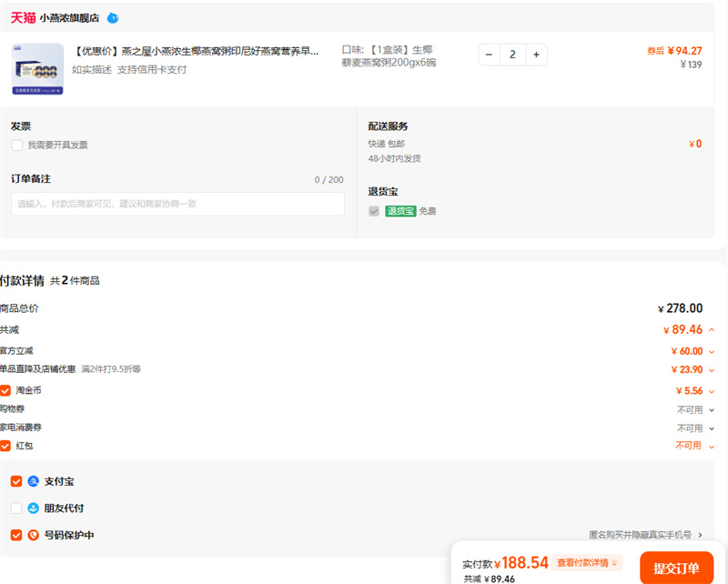Expand the 购物券 unavailable dropdown
Viewport: 728px width, 584px height.
click(712, 409)
